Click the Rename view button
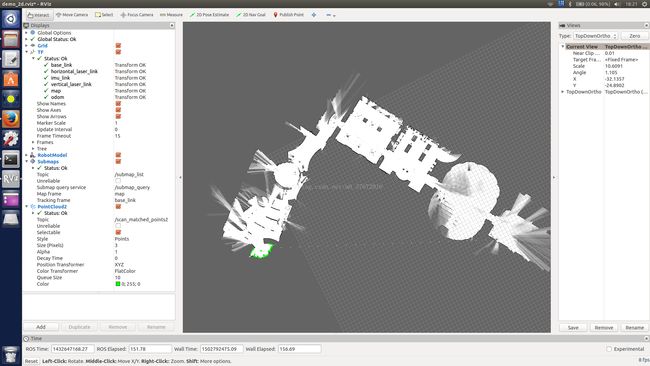This screenshot has width=650, height=366. pos(635,327)
